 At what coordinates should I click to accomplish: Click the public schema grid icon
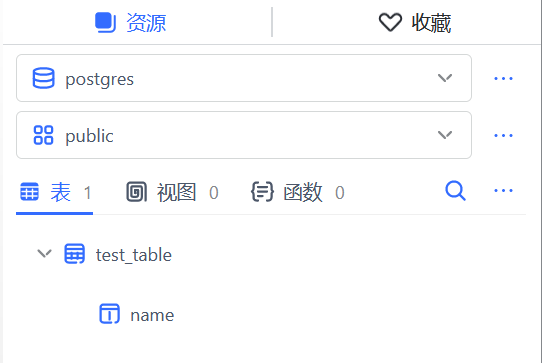coord(43,135)
